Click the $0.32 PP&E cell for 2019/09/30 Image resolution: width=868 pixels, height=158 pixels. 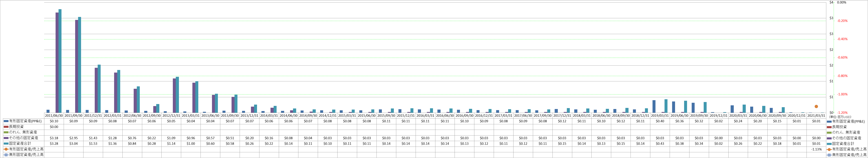(x=699, y=121)
